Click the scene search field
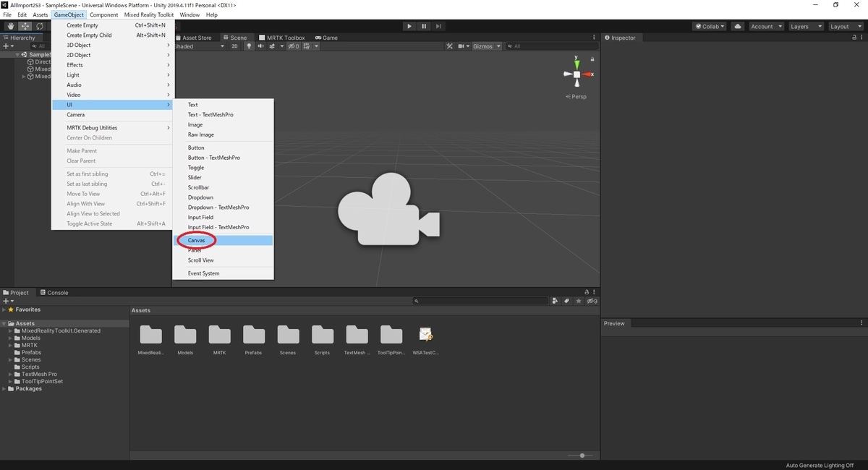Viewport: 868px width, 470px height. pos(551,46)
